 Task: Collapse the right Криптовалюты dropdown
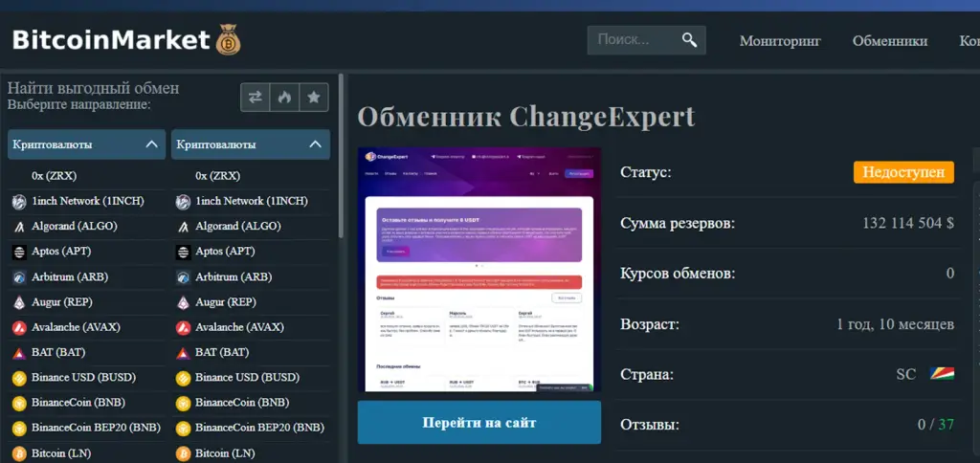point(251,144)
